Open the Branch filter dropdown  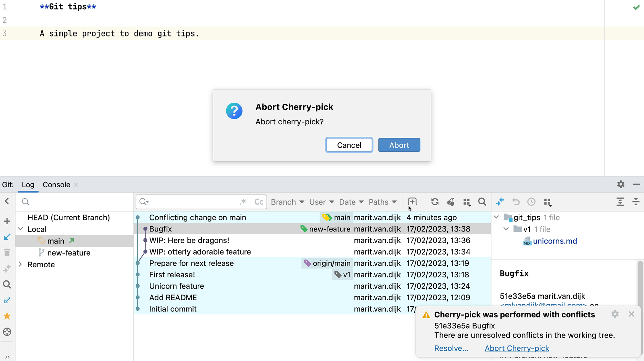pyautogui.click(x=287, y=202)
